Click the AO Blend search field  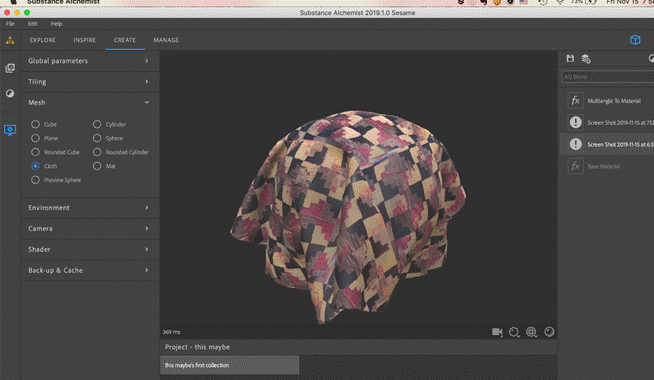[608, 77]
